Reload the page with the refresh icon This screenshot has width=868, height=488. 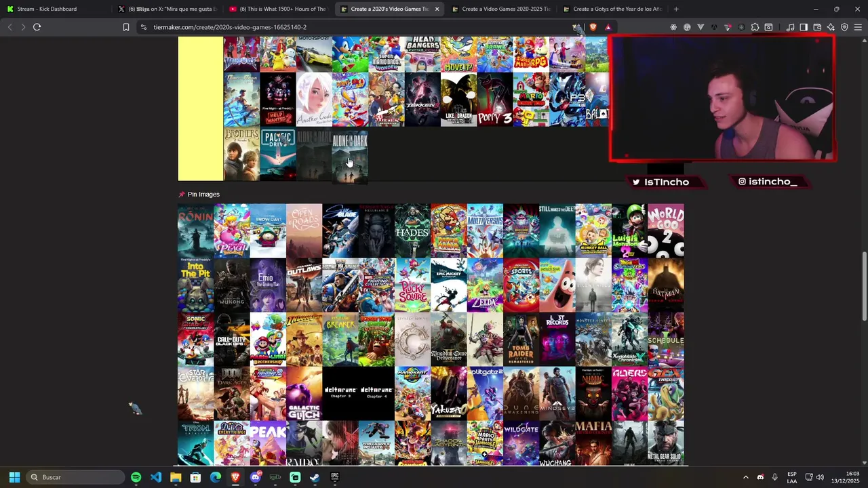coord(37,27)
